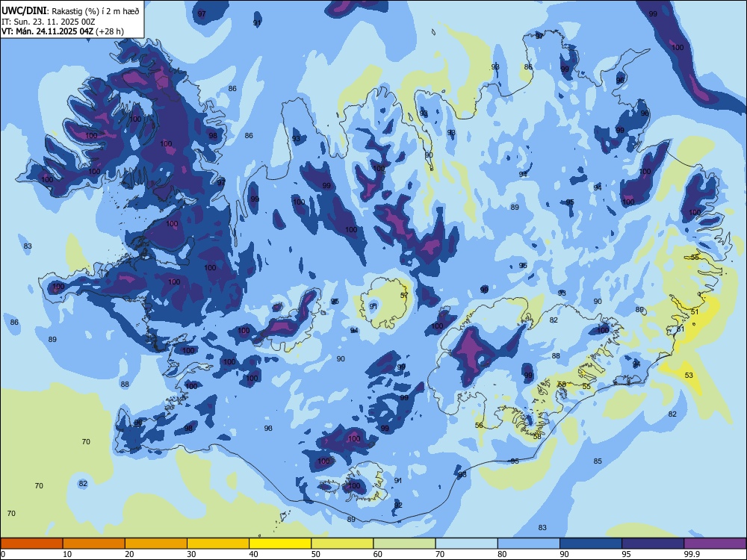
Task: Click the legend scale label '60'
Action: coord(378,554)
